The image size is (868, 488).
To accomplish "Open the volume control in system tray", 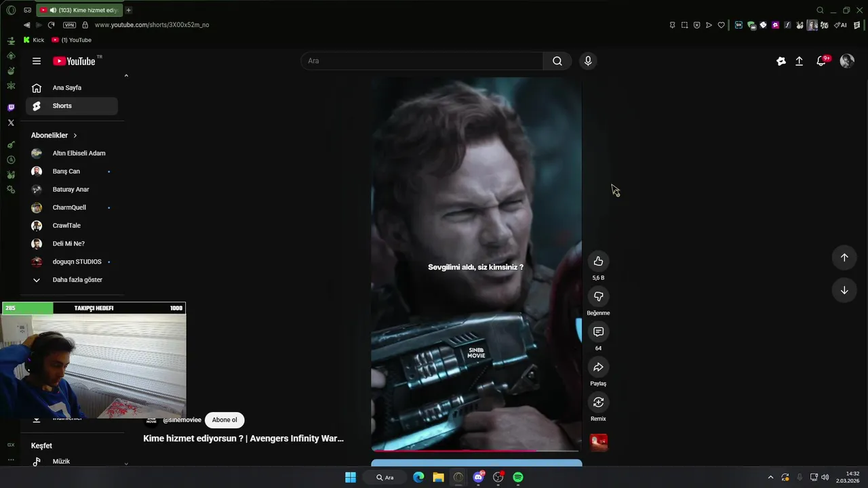I will pyautogui.click(x=825, y=477).
